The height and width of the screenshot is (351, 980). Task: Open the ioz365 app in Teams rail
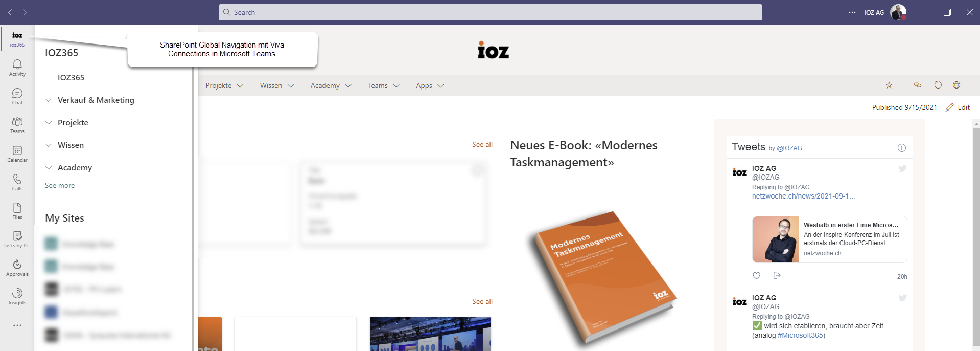[x=17, y=39]
